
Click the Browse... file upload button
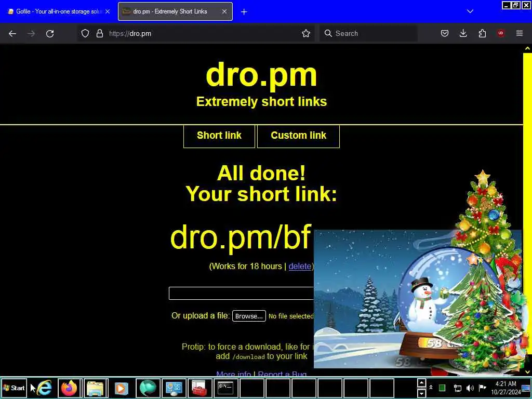tap(249, 316)
